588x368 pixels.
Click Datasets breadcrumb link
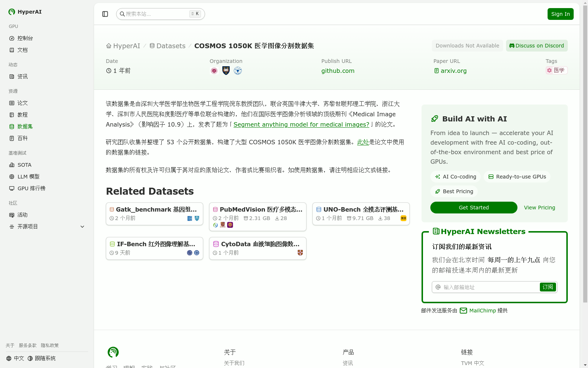click(x=167, y=46)
